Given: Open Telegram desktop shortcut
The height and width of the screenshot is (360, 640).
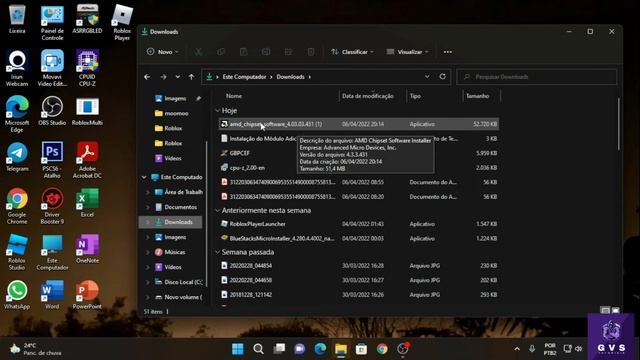Looking at the screenshot, I should [x=17, y=157].
